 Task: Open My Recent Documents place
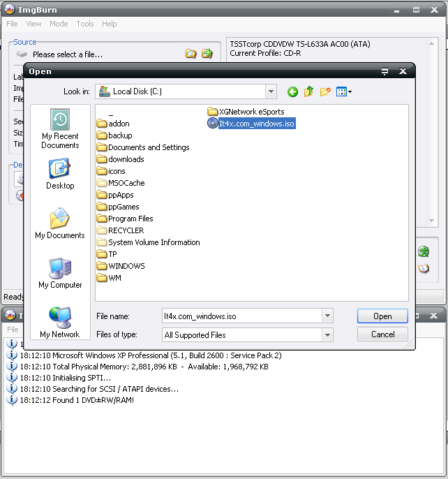coord(60,128)
